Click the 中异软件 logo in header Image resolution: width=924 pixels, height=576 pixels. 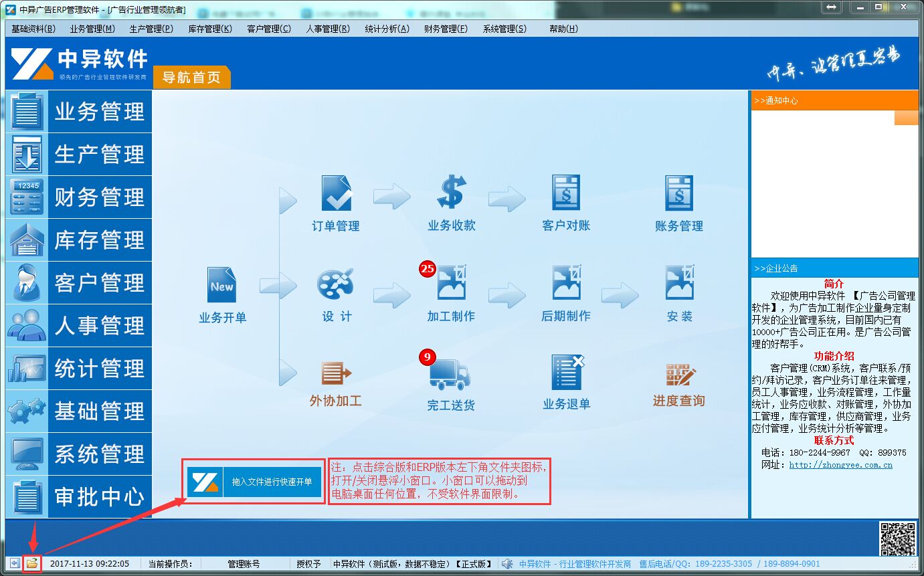point(79,63)
